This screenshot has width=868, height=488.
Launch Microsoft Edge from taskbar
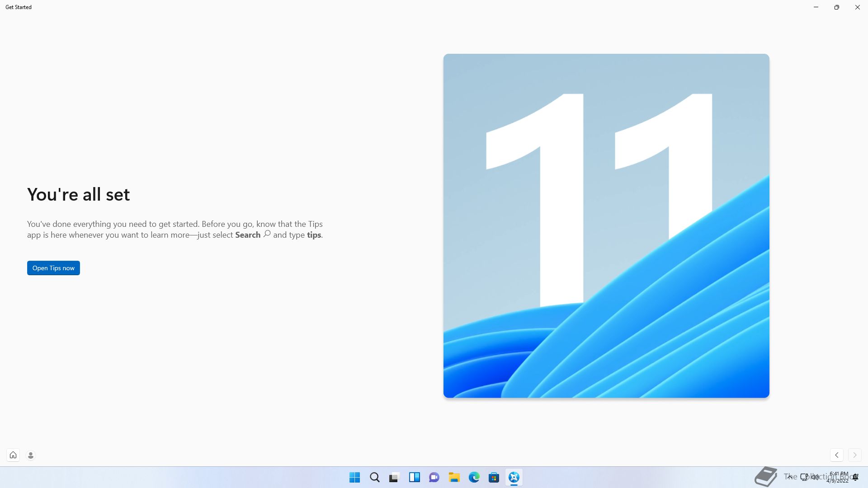click(474, 477)
